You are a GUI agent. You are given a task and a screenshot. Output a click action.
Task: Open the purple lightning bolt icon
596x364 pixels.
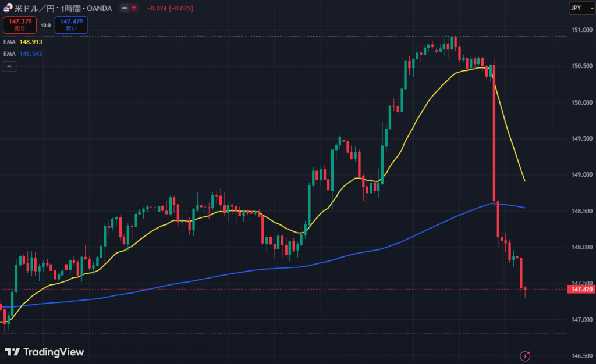525,355
